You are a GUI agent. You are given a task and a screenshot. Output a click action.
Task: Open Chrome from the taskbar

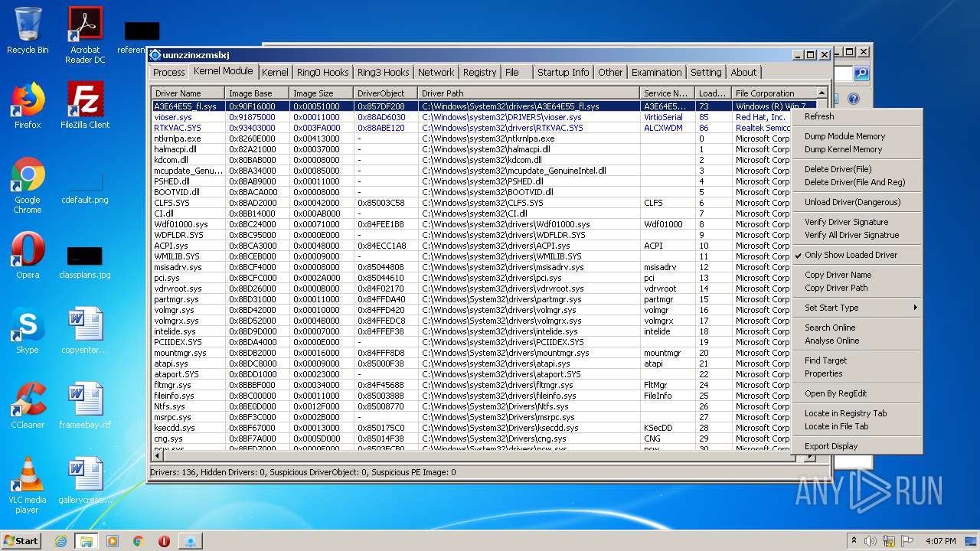pyautogui.click(x=138, y=541)
